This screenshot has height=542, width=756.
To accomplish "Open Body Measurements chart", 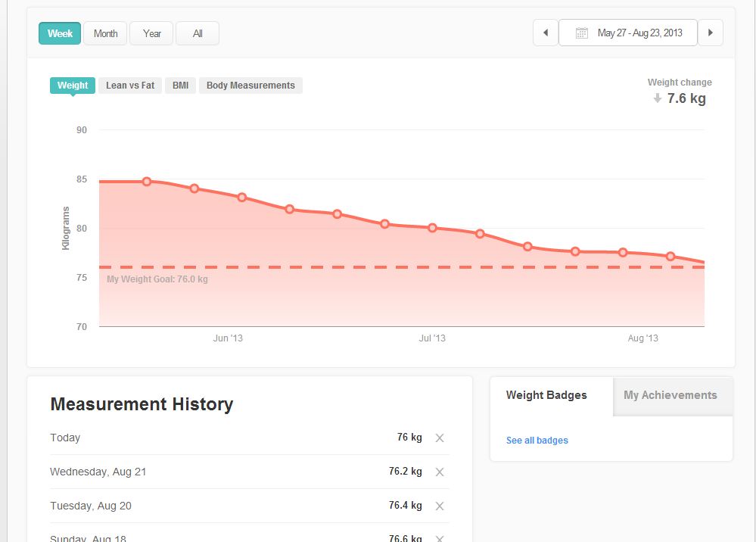I will point(250,86).
